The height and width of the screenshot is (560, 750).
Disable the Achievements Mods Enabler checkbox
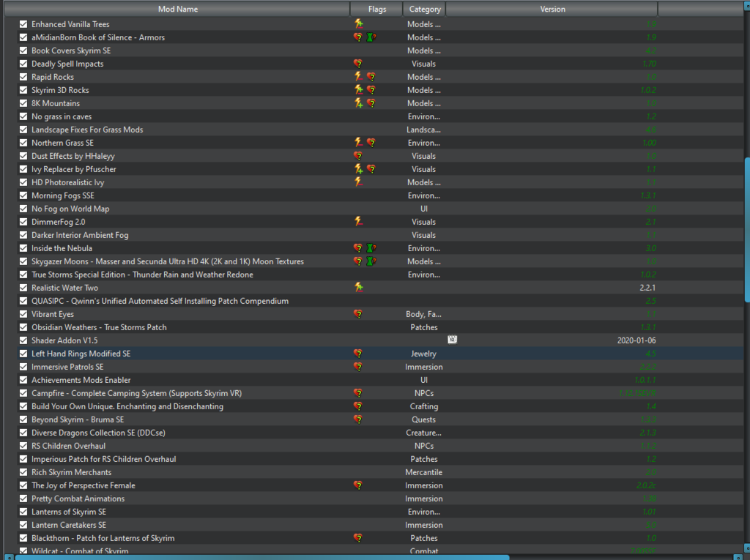[x=23, y=380]
